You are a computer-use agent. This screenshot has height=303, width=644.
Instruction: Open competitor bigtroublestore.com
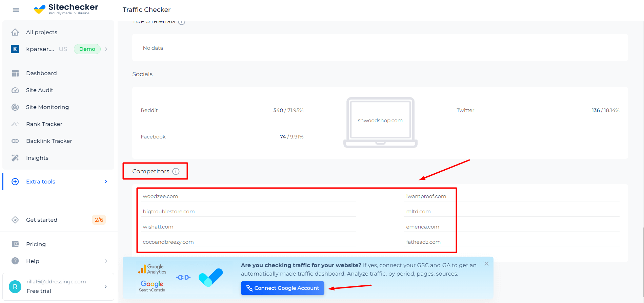pos(169,212)
